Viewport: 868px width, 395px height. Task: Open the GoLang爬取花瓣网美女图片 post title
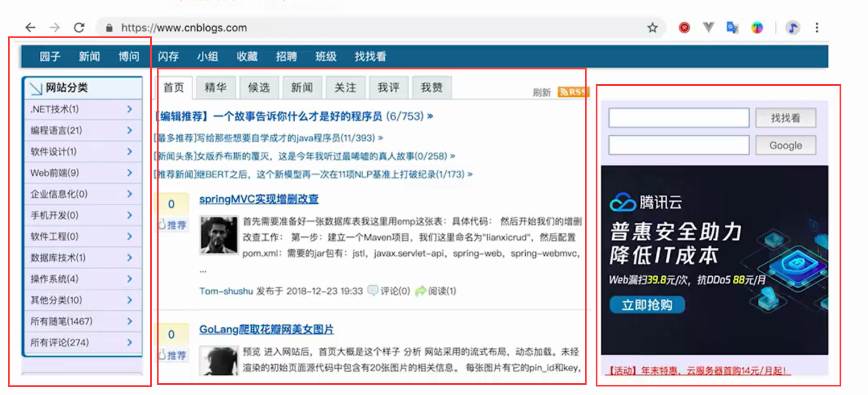(x=267, y=330)
